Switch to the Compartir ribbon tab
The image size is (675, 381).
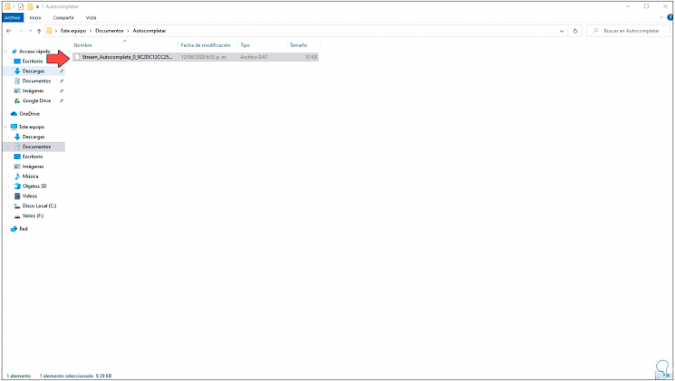click(x=63, y=18)
